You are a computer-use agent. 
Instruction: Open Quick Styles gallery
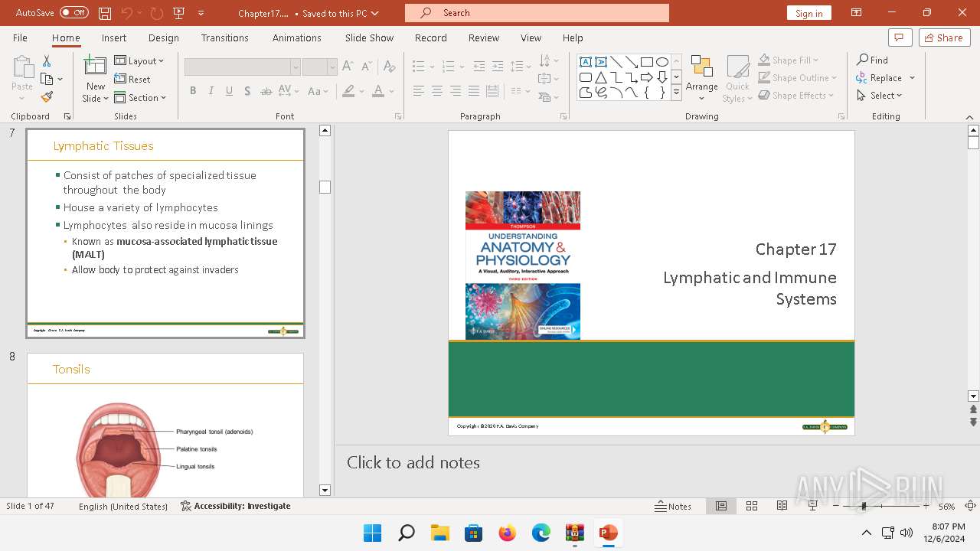(x=737, y=79)
